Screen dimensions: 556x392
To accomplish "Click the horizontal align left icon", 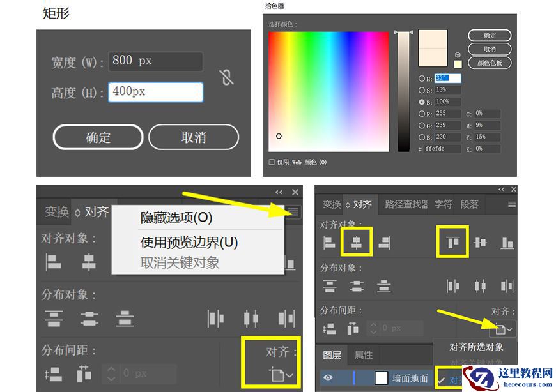I will (328, 243).
